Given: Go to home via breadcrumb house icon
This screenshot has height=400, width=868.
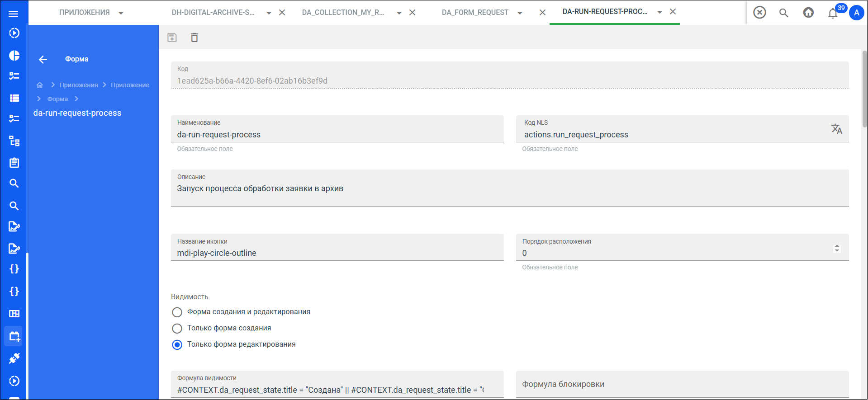Looking at the screenshot, I should (x=40, y=85).
